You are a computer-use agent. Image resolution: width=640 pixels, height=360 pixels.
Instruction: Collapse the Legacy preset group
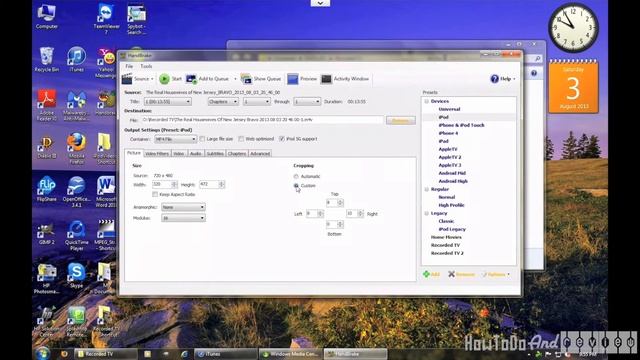click(427, 213)
